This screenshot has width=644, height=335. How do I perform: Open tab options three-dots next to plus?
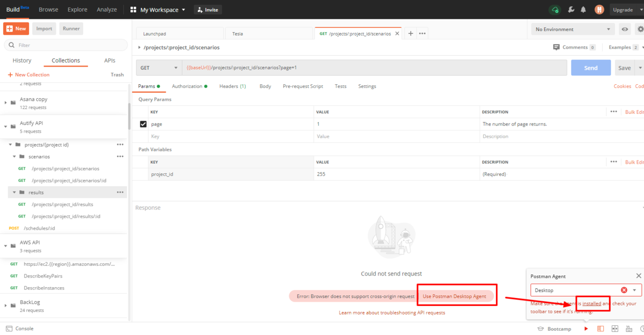tap(422, 33)
